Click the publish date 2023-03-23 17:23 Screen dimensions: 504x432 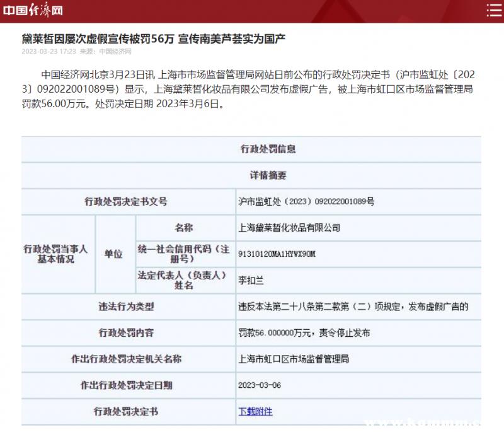[x=49, y=52]
